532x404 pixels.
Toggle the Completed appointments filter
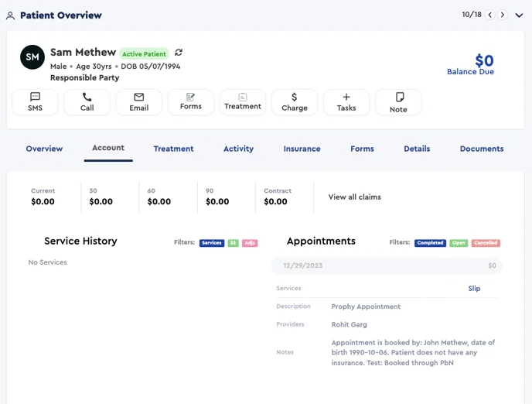coord(430,243)
